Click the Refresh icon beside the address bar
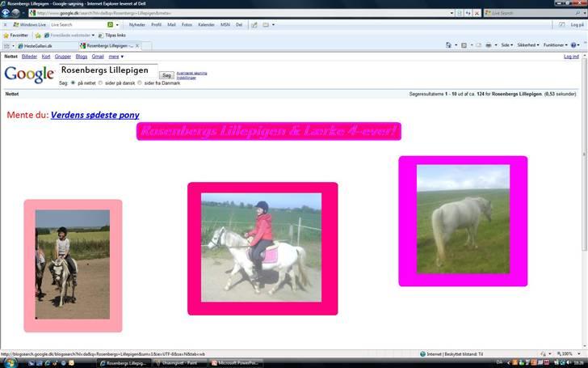 tap(468, 13)
